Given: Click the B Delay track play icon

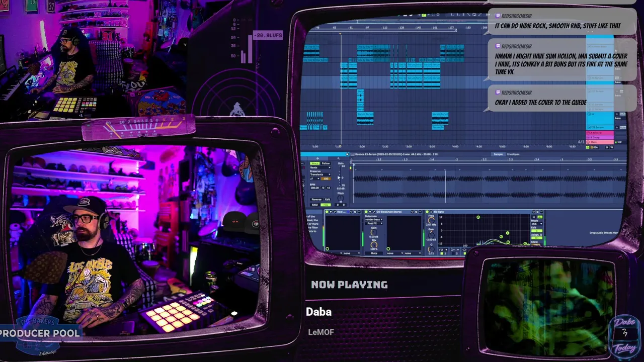Looking at the screenshot, I should pos(588,137).
